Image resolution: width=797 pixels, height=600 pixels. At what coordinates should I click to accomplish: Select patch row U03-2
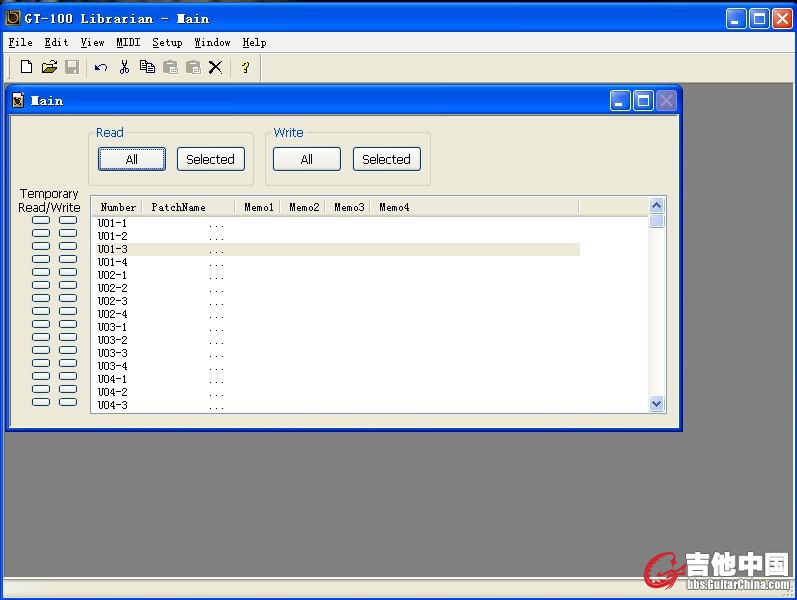[113, 340]
